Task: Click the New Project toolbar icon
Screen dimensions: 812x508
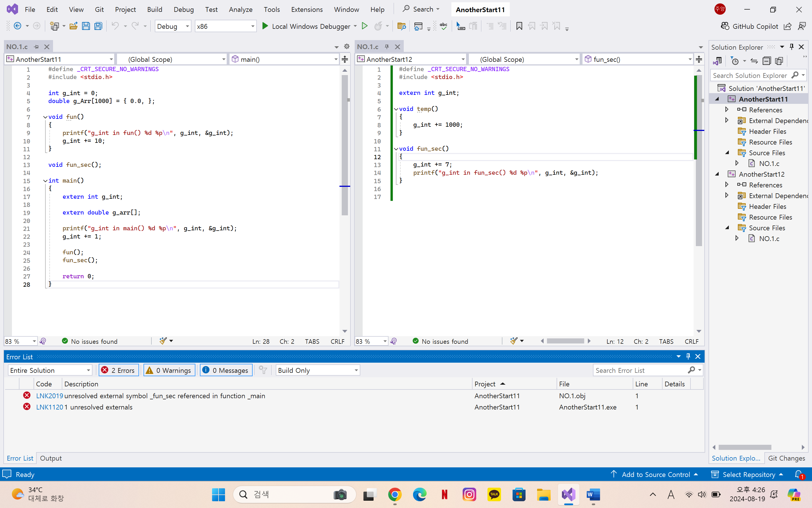Action: (x=54, y=26)
